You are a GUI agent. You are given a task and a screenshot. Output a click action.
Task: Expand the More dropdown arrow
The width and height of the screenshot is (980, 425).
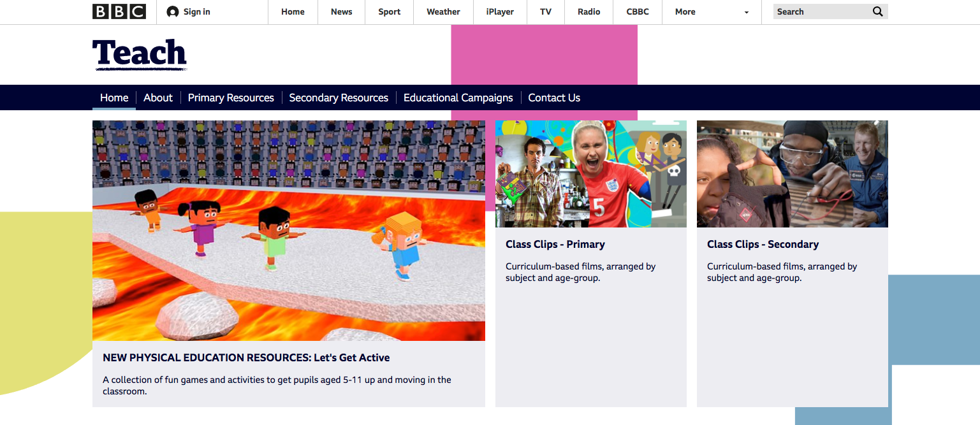[747, 12]
